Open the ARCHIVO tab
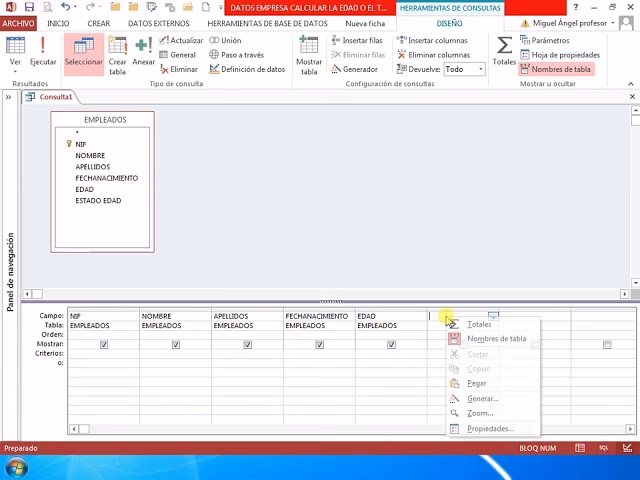The height and width of the screenshot is (480, 640). 18,23
